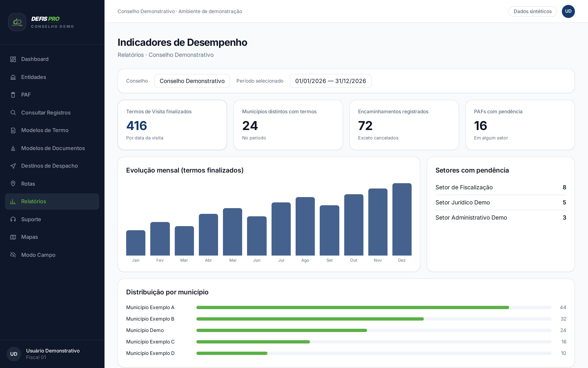Click the Relatórios · Conselho Demonstrativo breadcrumb
This screenshot has width=588, height=368.
point(165,55)
